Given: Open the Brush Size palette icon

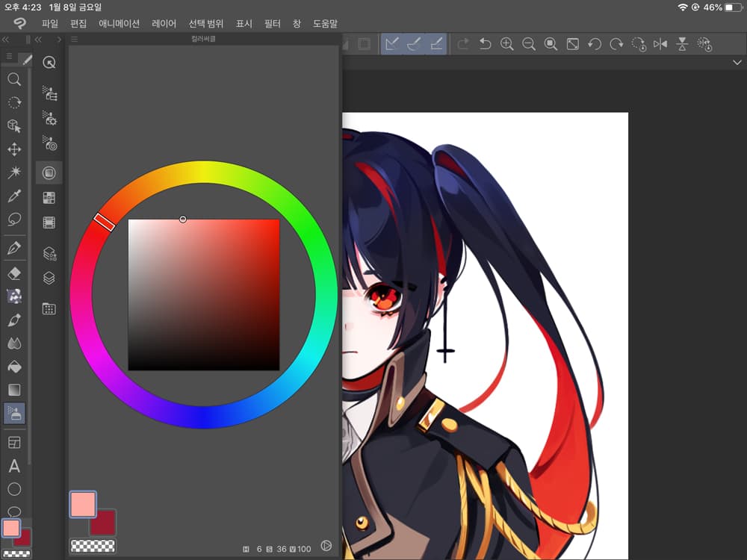Looking at the screenshot, I should click(49, 143).
